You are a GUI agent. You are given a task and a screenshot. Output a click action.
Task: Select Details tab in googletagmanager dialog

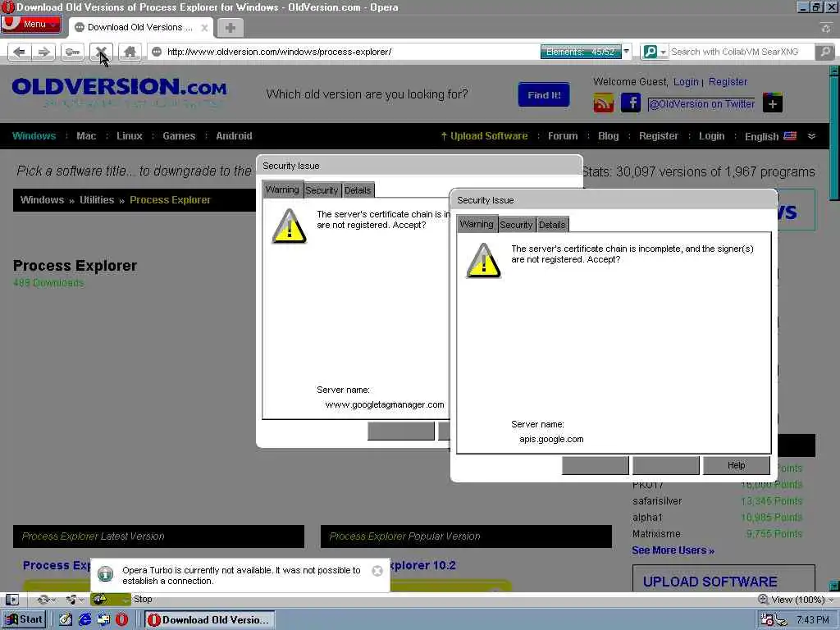[358, 190]
